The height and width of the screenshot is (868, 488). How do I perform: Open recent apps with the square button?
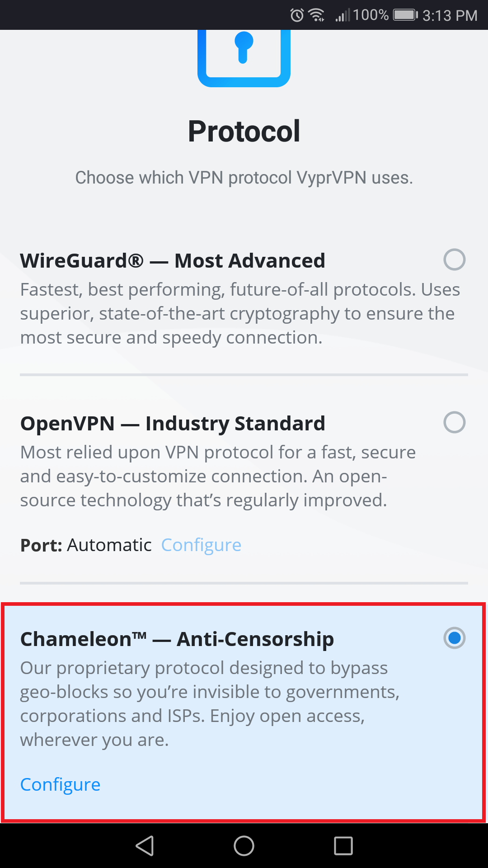coord(344,846)
